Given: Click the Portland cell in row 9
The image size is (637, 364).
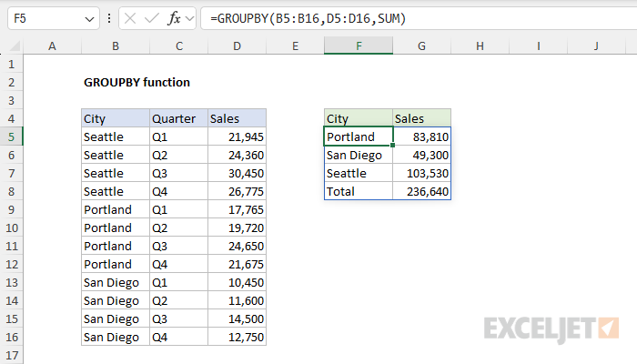Looking at the screenshot, I should pos(116,209).
